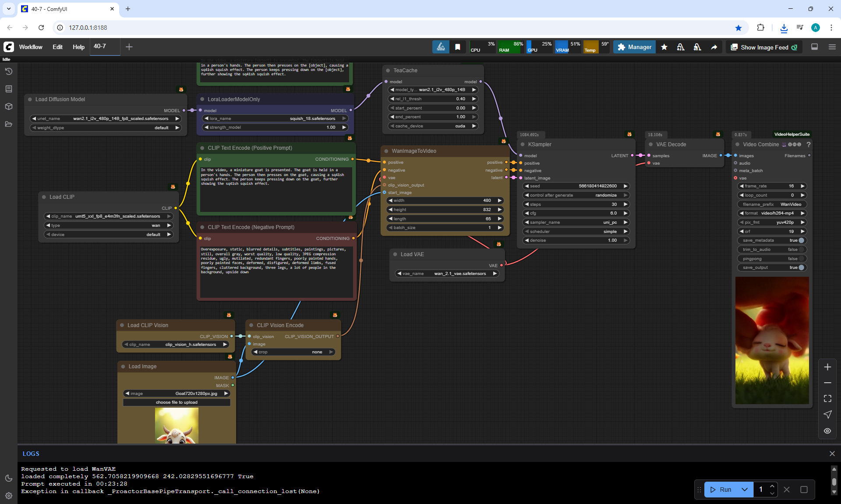Open the workflows folder sidebar icon

[8, 124]
